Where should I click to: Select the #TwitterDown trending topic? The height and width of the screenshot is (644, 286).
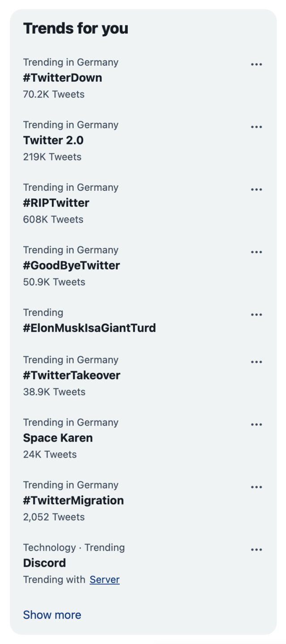[x=63, y=78]
